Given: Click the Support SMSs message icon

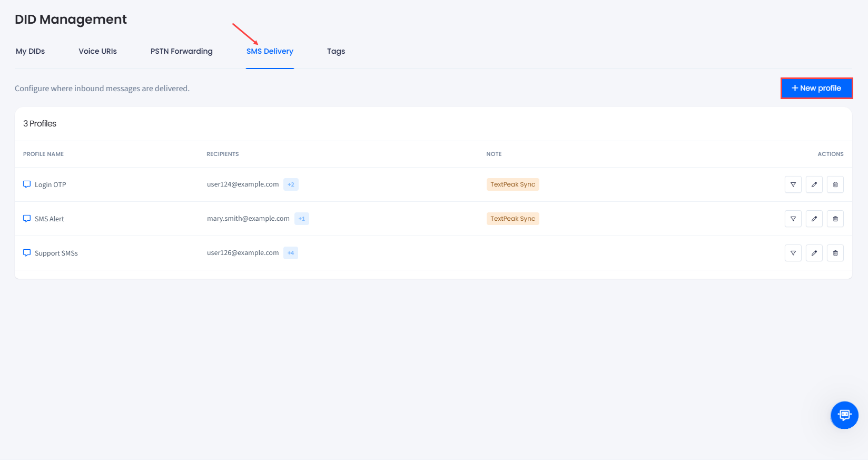Looking at the screenshot, I should coord(27,253).
